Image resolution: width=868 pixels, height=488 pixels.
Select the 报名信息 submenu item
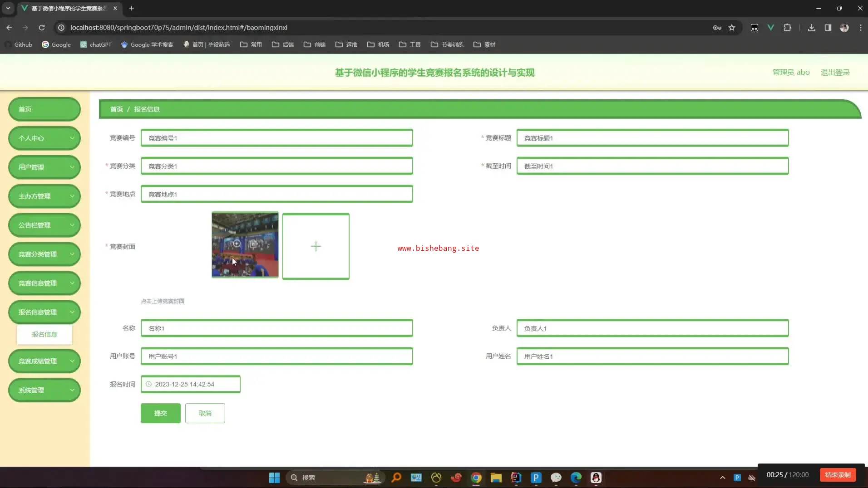point(44,335)
